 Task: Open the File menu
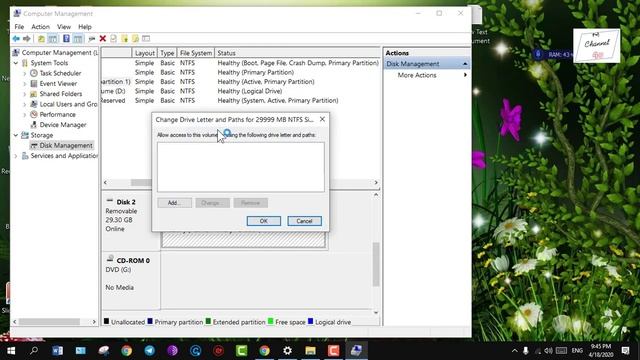[x=19, y=27]
